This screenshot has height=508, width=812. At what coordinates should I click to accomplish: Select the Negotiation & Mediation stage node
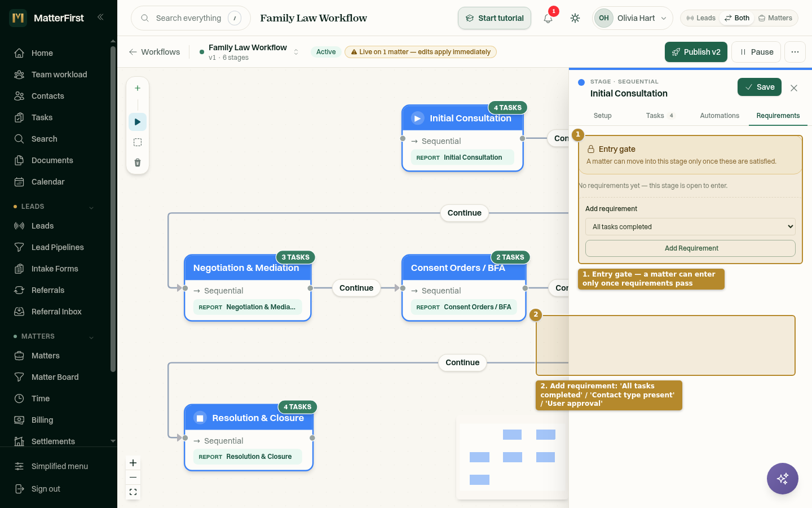click(x=248, y=287)
